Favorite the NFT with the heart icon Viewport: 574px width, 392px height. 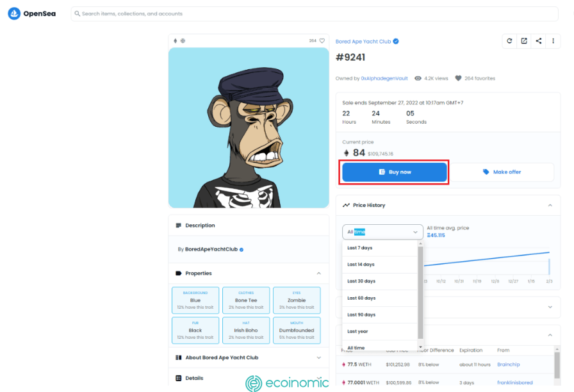tap(322, 40)
